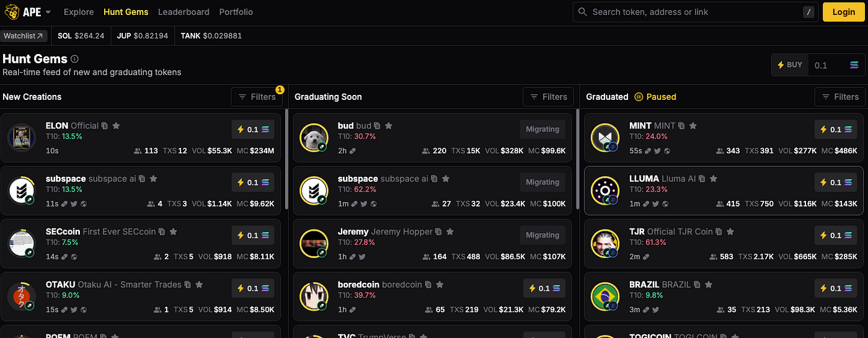Edit the quick buy amount field
This screenshot has width=868, height=338.
[827, 65]
